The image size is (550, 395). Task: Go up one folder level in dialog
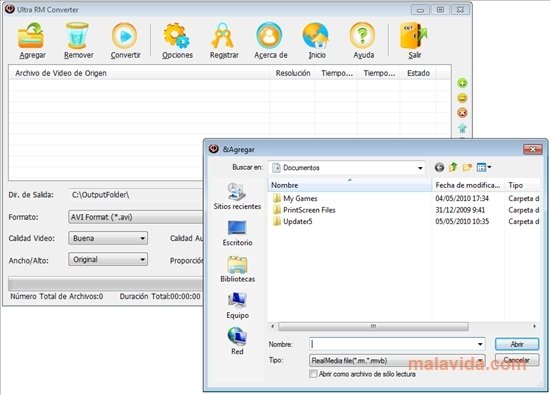click(453, 167)
